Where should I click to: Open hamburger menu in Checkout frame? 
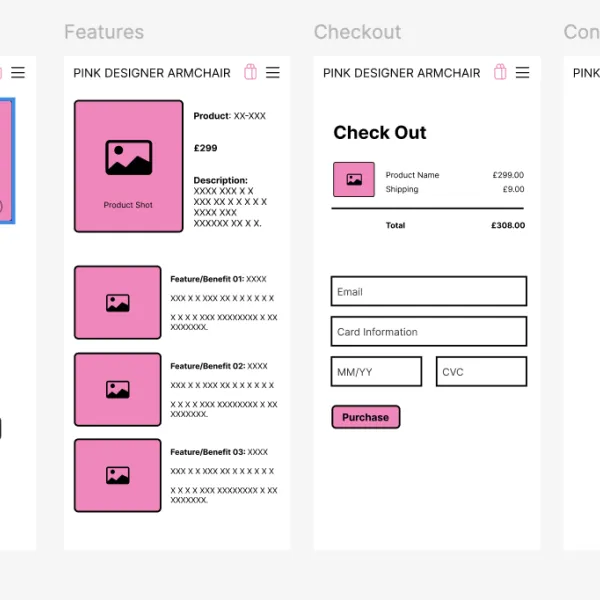[x=522, y=72]
